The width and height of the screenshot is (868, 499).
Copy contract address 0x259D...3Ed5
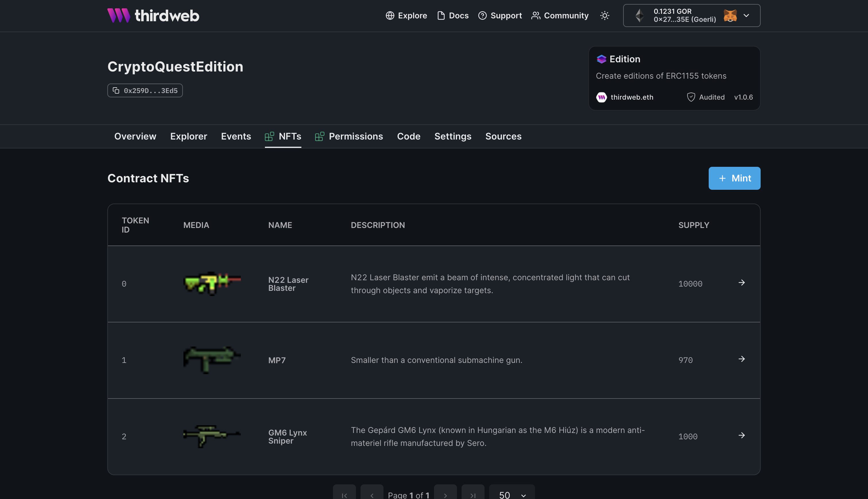click(145, 90)
